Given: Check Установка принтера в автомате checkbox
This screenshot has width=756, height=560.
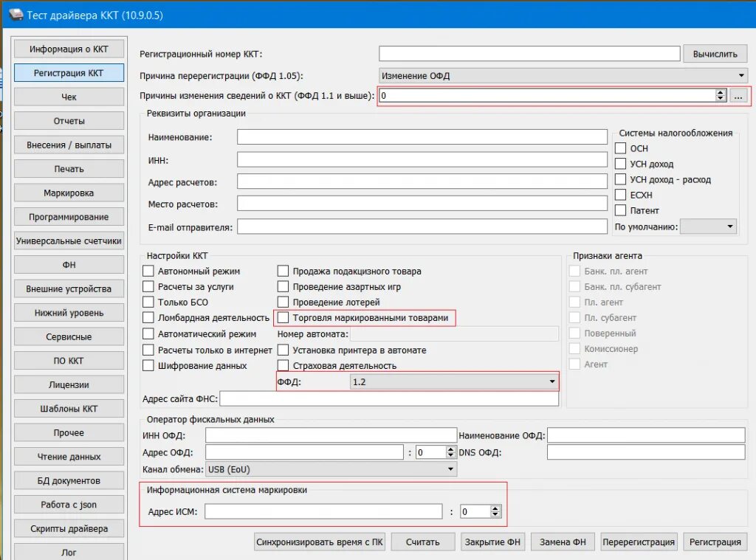Looking at the screenshot, I should 283,350.
